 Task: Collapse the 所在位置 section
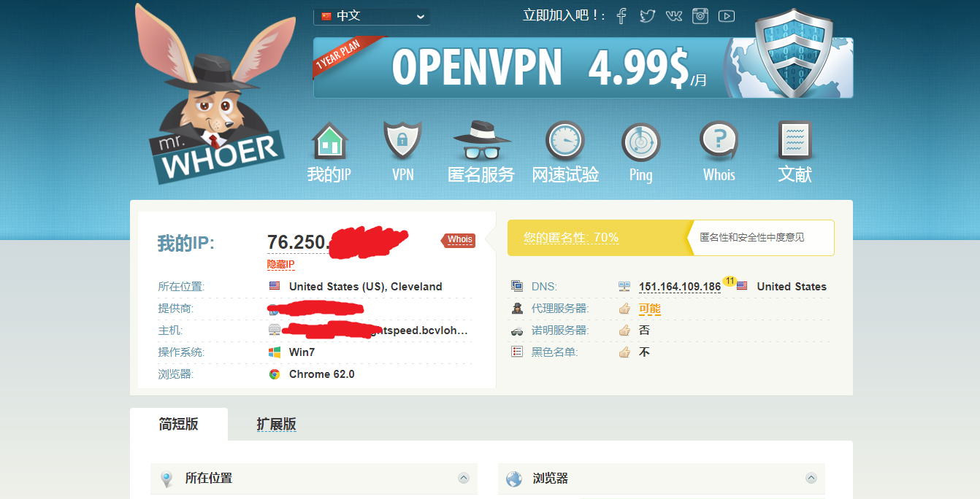coord(463,478)
